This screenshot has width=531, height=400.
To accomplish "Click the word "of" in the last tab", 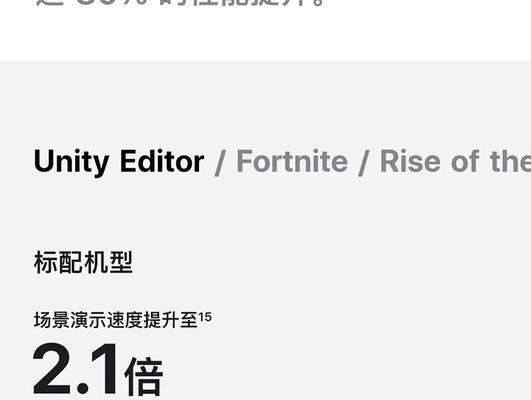I will coord(465,161).
